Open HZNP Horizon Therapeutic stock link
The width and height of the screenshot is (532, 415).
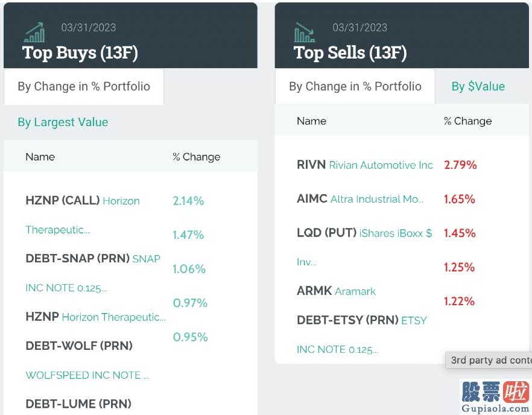[96, 317]
